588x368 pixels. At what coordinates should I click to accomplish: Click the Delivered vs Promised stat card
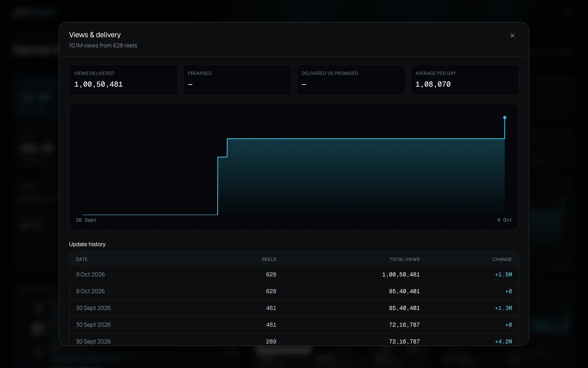(351, 80)
